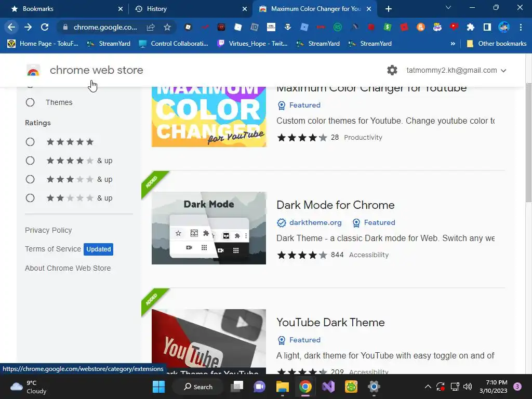Toggle the browser side panel
The width and height of the screenshot is (532, 399).
point(487,27)
